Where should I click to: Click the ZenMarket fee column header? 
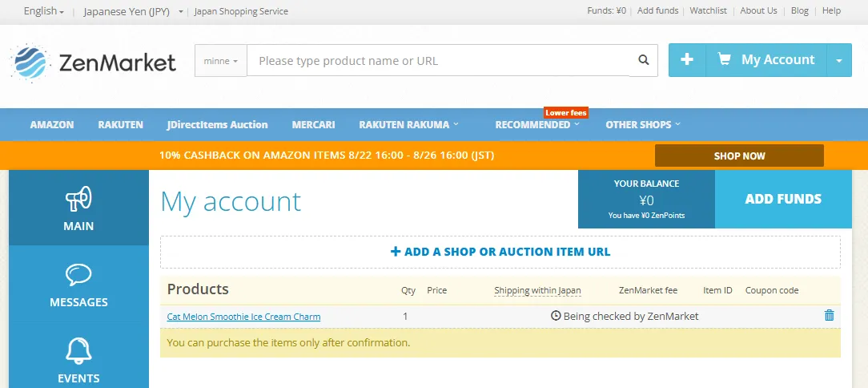(648, 290)
